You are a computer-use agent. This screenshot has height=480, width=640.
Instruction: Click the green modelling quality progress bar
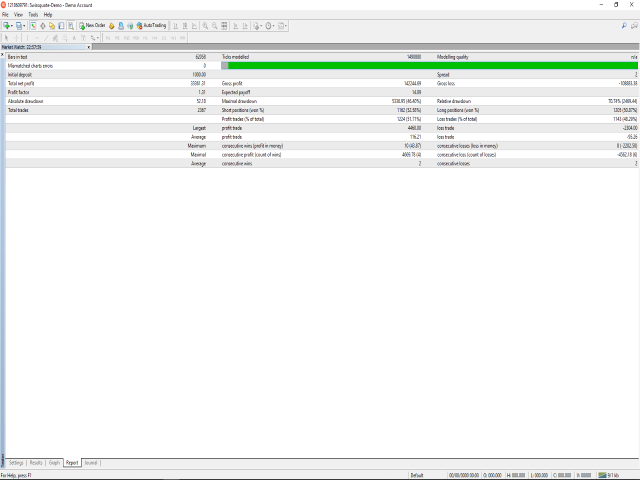[429, 66]
